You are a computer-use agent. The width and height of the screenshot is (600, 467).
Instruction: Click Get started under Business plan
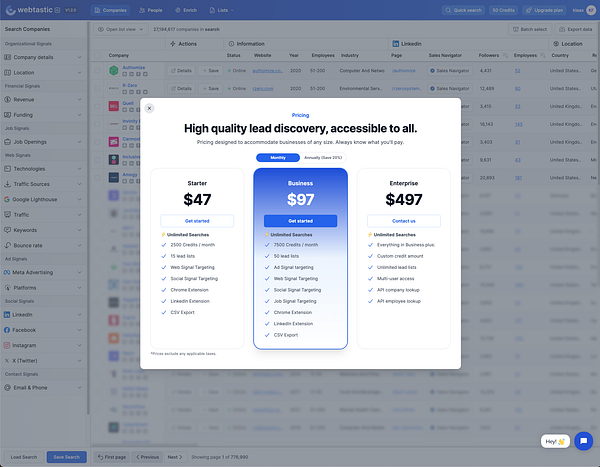tap(300, 221)
